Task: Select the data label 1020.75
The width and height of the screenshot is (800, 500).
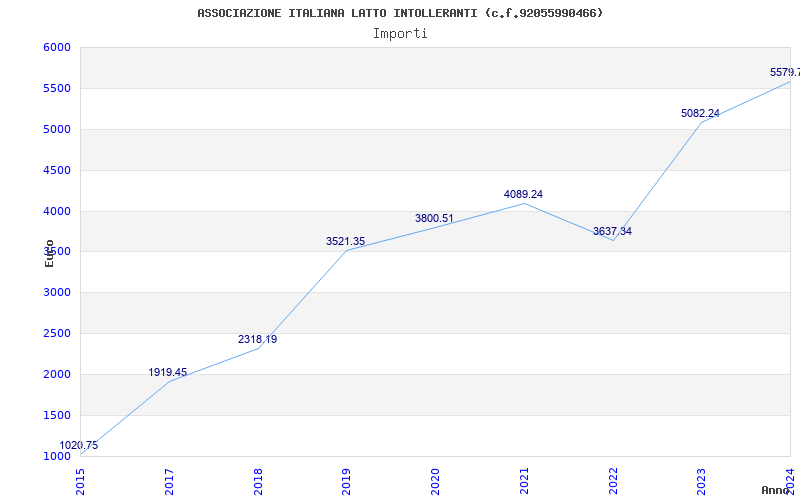Action: pos(79,445)
